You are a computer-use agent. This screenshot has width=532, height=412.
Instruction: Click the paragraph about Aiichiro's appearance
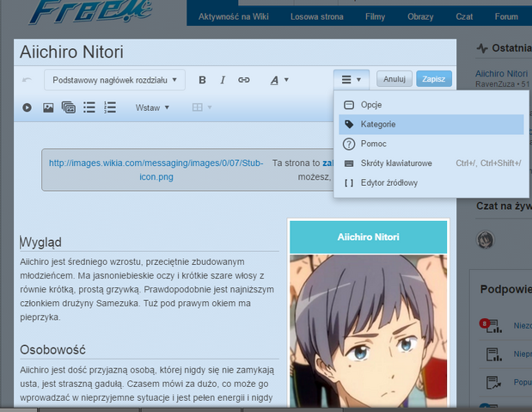[147, 289]
